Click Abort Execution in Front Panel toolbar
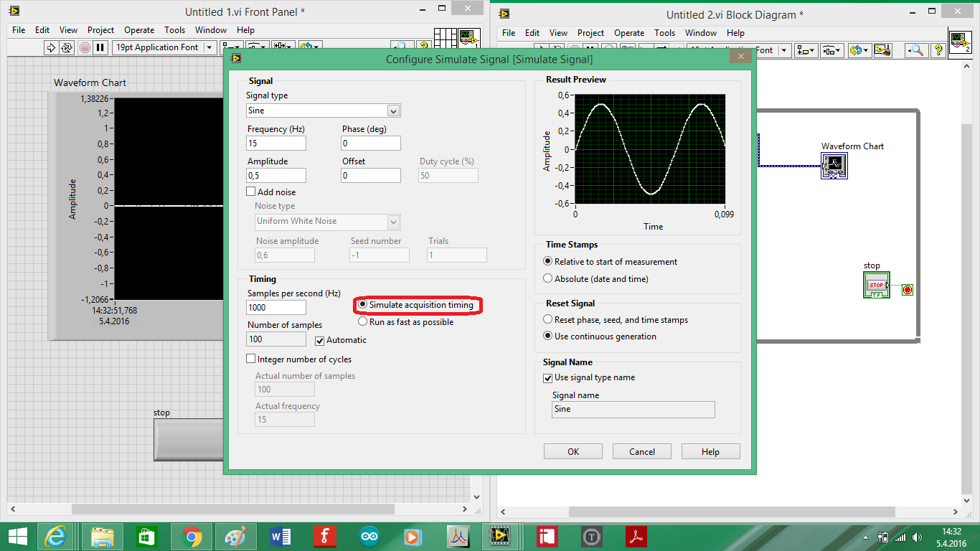The height and width of the screenshot is (551, 980). point(85,47)
